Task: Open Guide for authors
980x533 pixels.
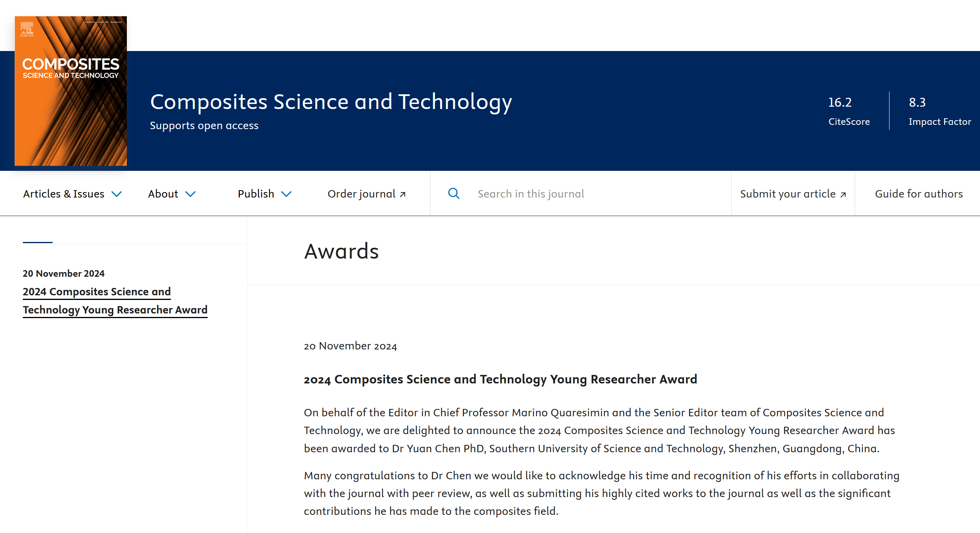Action: tap(919, 194)
